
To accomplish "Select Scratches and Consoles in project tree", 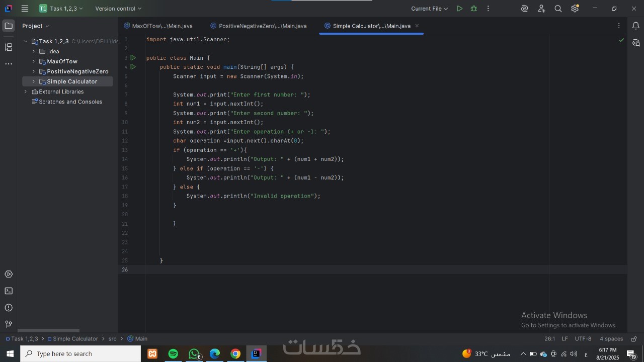I will pos(67,102).
